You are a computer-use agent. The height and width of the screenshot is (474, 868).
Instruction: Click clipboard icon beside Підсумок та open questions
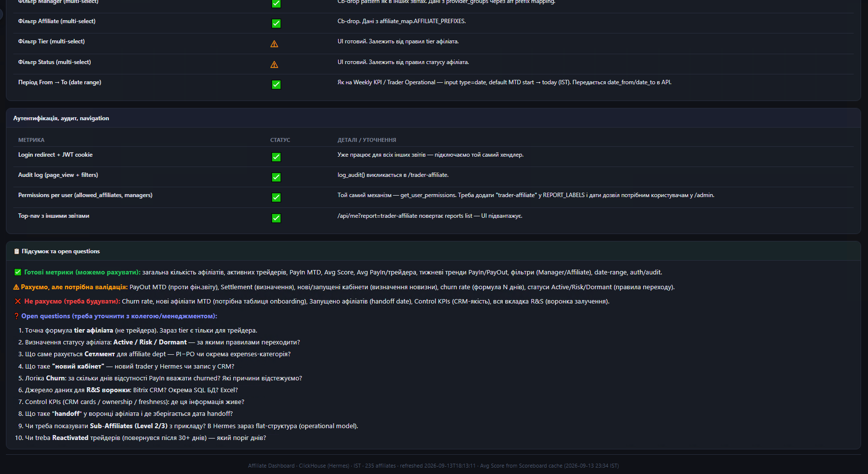[x=17, y=251]
